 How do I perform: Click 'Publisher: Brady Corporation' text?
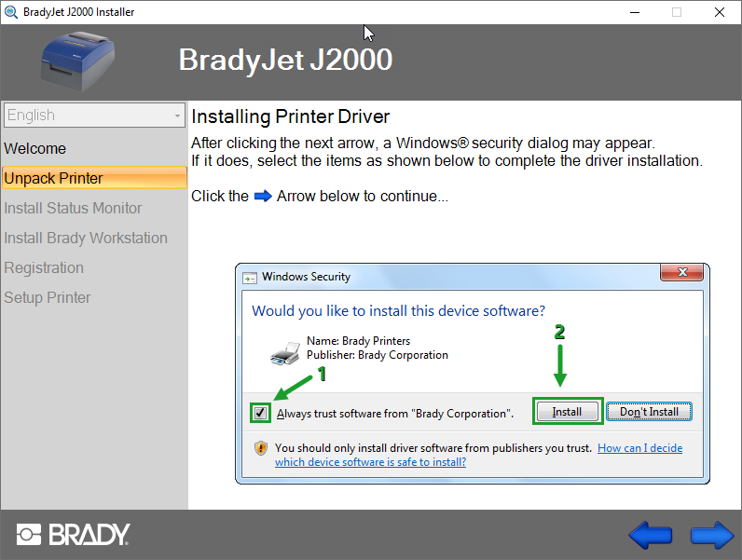point(378,355)
